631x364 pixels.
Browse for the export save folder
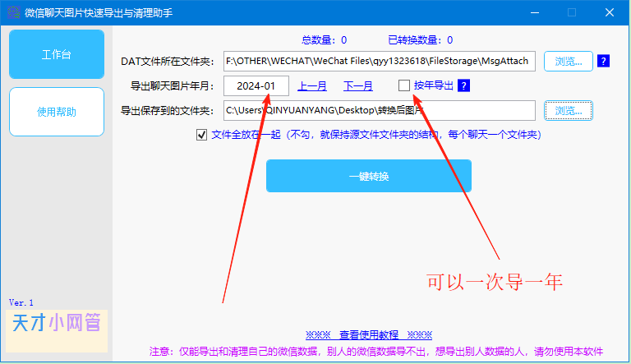pos(569,110)
